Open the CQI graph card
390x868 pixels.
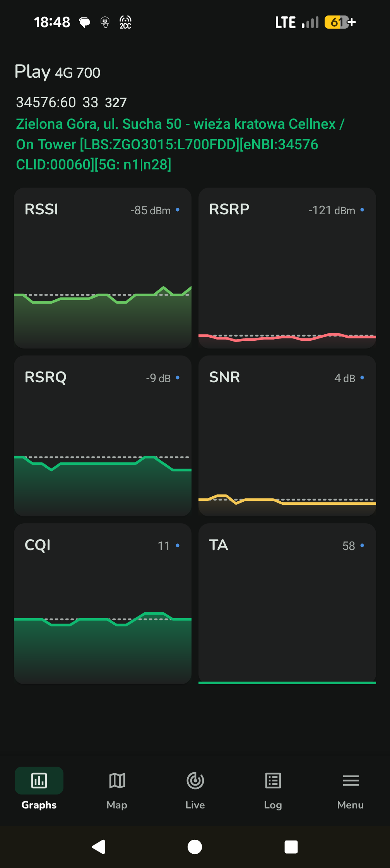[103, 603]
